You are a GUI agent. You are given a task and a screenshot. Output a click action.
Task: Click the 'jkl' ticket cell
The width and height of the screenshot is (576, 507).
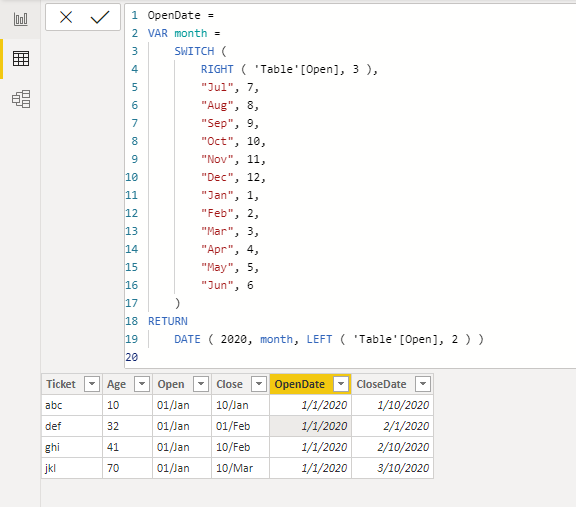point(72,468)
